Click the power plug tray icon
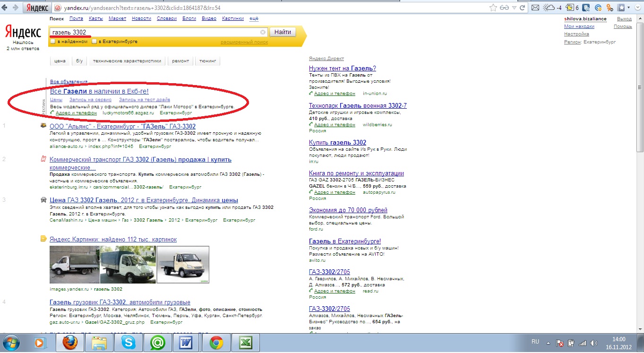 (x=571, y=343)
